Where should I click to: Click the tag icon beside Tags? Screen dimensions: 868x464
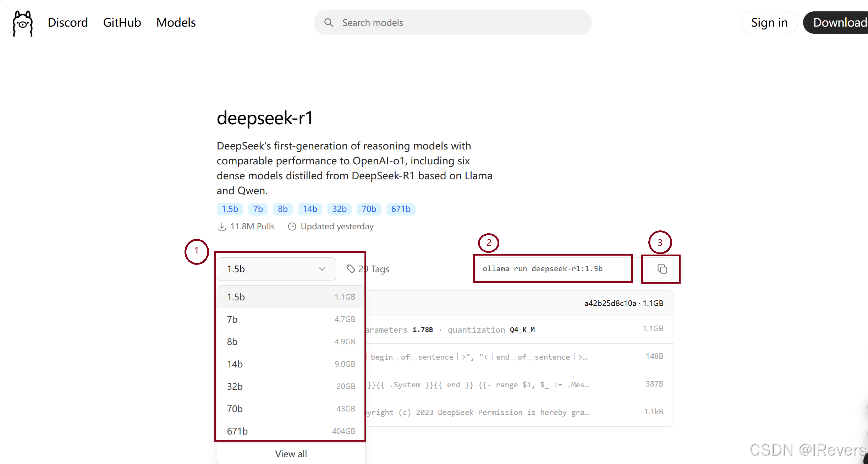point(351,269)
